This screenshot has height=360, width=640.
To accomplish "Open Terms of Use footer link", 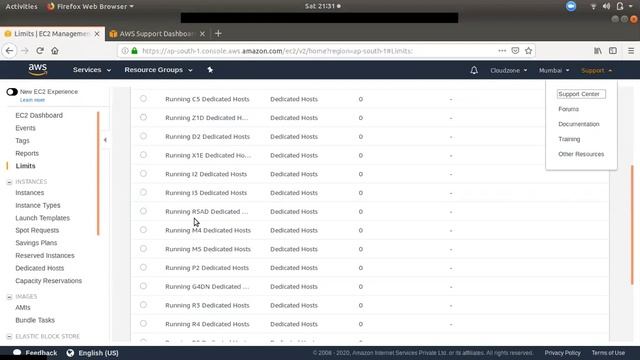I will [x=608, y=353].
